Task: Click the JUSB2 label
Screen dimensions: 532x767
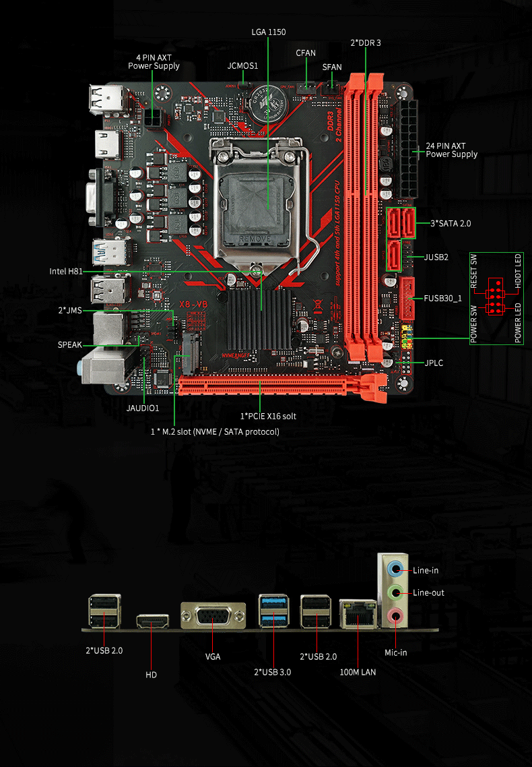Action: coord(436,257)
